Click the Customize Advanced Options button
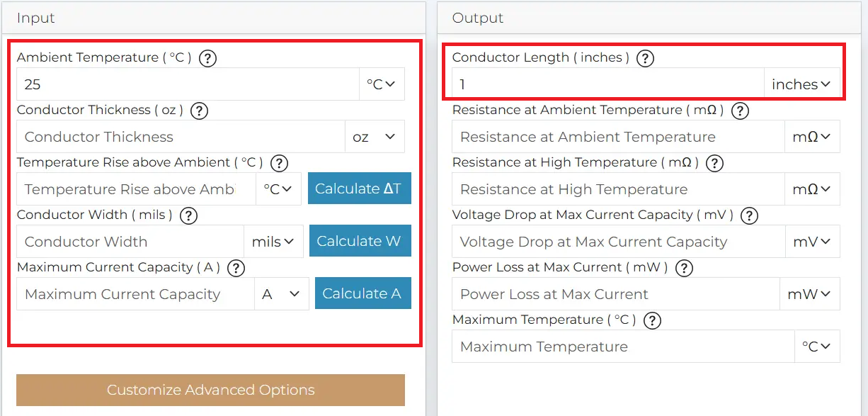The height and width of the screenshot is (416, 868). coord(211,390)
